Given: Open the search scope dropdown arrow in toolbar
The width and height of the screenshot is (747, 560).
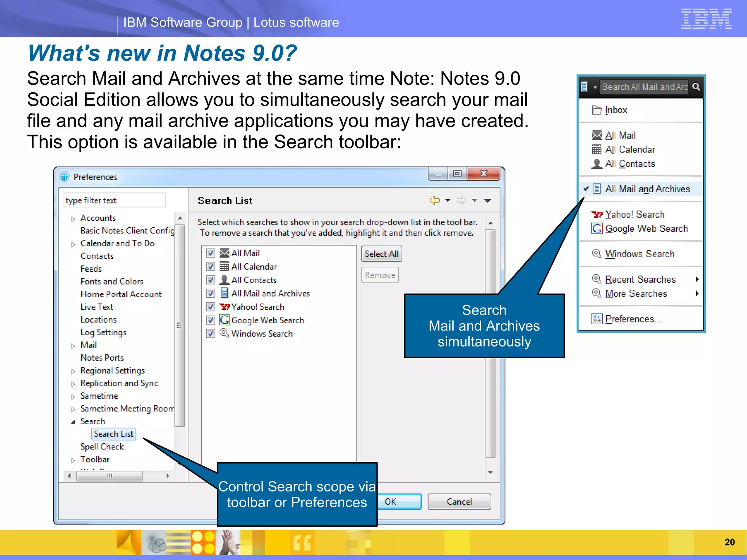Looking at the screenshot, I should (x=595, y=87).
